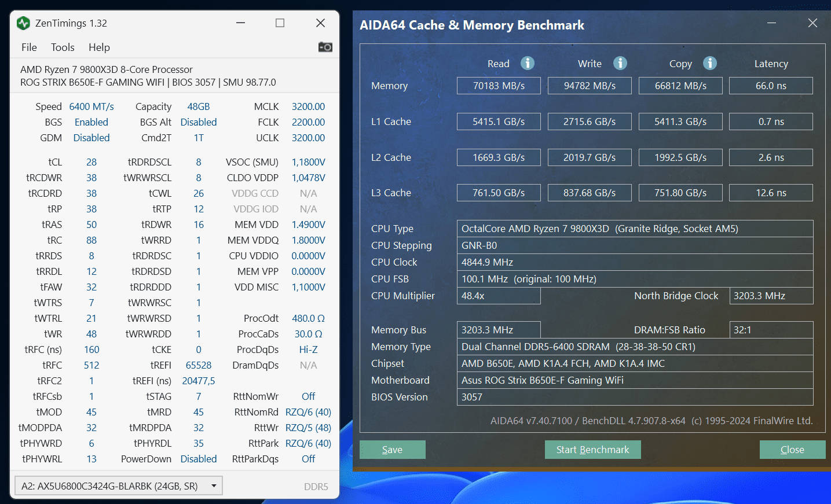831x504 pixels.
Task: Click L3 Cache latency 12.6 ns
Action: point(771,193)
